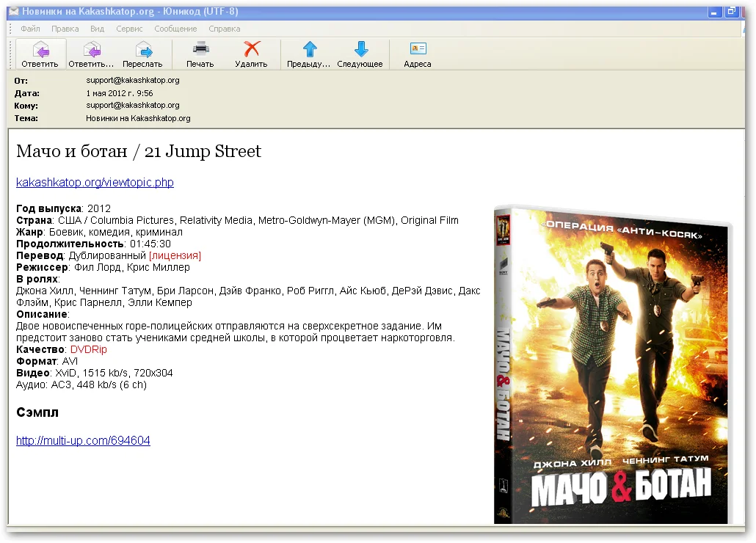
Task: Click the recipient address after Кому:
Action: click(x=133, y=106)
